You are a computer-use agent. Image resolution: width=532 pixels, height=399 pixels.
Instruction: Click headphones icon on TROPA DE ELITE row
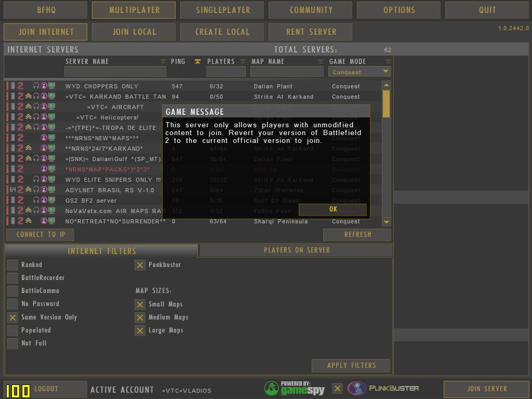click(36, 127)
